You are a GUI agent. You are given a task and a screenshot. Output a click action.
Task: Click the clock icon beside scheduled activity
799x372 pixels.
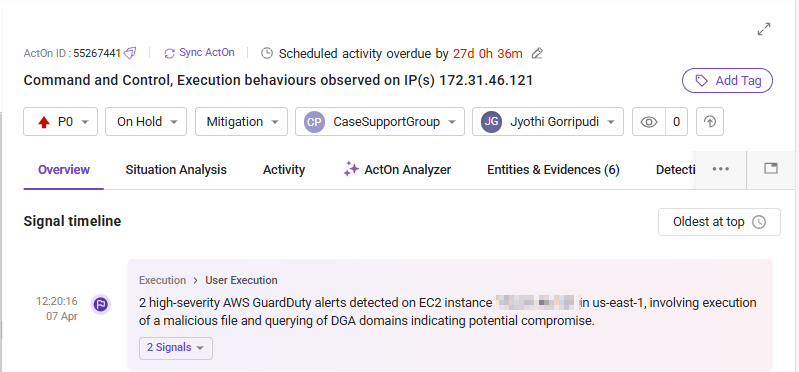tap(267, 53)
